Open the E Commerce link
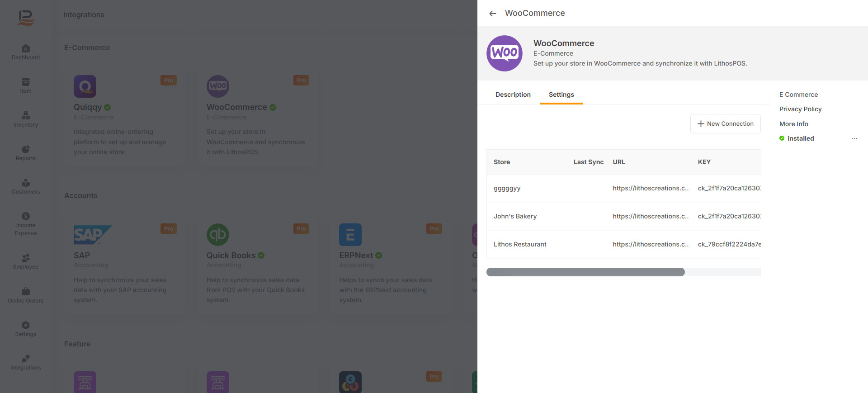Viewport: 868px width, 393px height. 798,95
